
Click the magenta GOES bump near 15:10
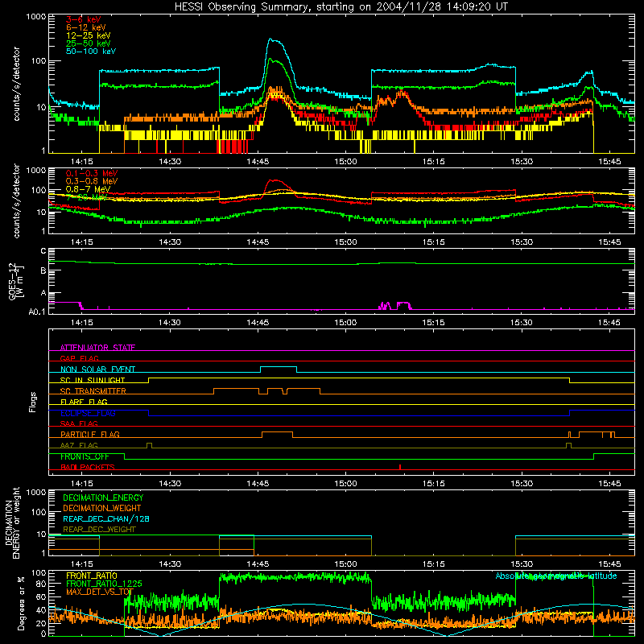pyautogui.click(x=404, y=304)
